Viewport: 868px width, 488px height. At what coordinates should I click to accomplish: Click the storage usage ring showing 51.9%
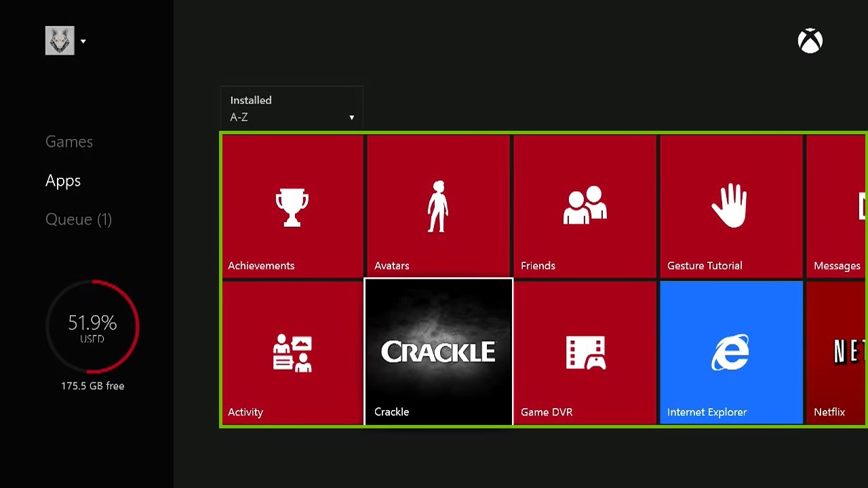click(x=92, y=325)
